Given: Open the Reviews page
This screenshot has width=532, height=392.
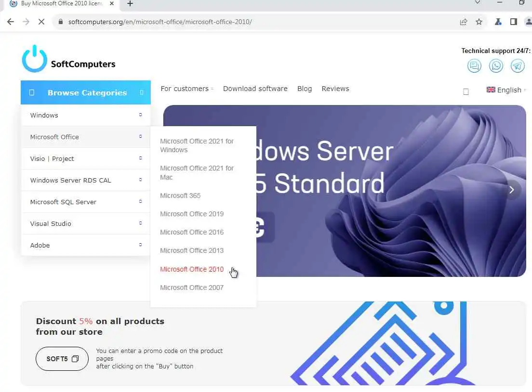Looking at the screenshot, I should point(335,89).
